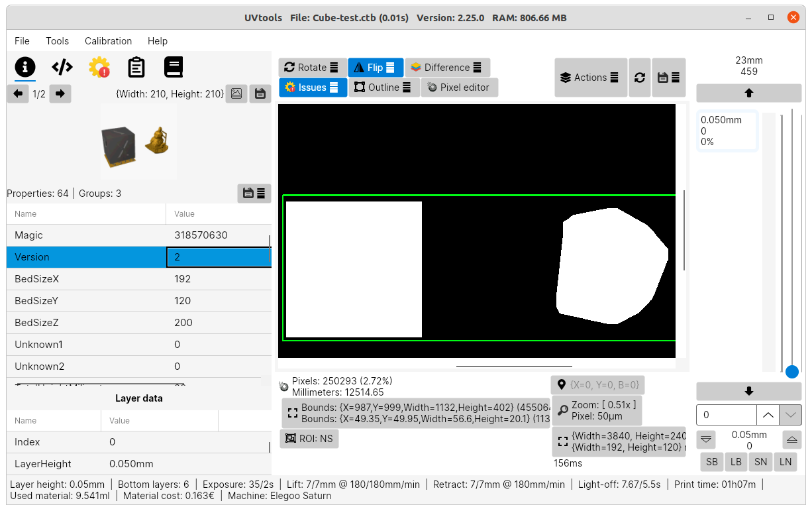
Task: Toggle the Pixel editor mode
Action: 459,87
